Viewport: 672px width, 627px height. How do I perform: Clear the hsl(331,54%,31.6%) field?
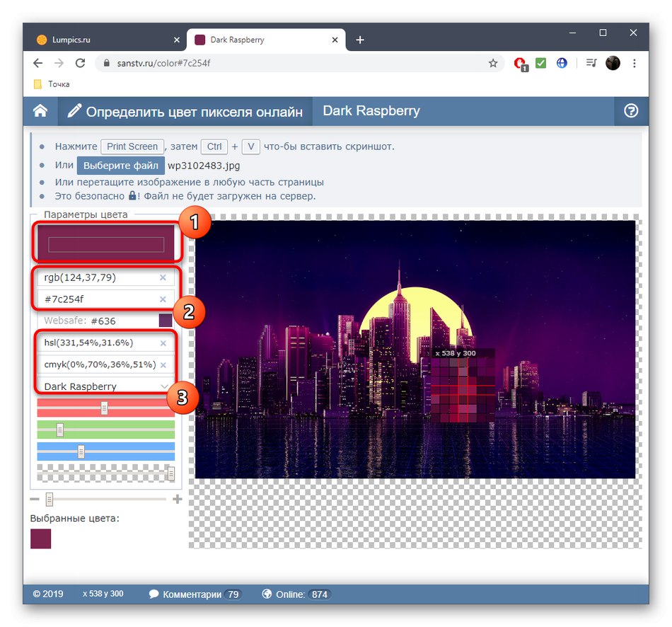pyautogui.click(x=163, y=343)
